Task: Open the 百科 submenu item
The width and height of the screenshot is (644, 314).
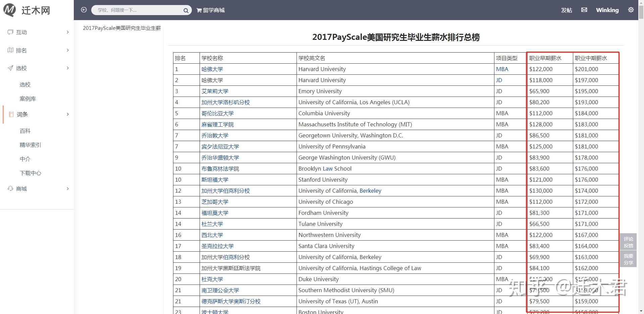Action: point(25,131)
